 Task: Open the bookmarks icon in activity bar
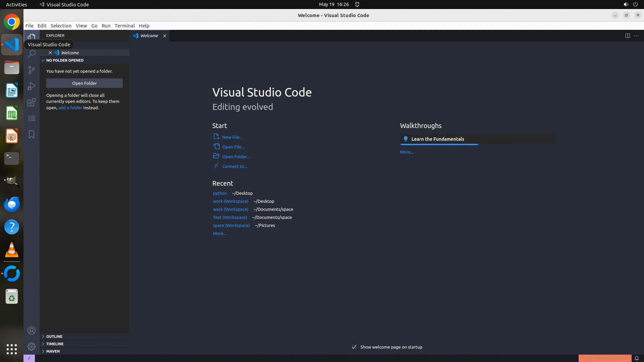click(32, 134)
